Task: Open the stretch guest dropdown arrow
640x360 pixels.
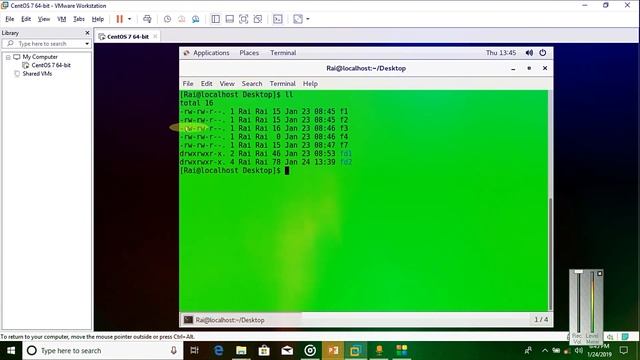Action: tap(308, 19)
